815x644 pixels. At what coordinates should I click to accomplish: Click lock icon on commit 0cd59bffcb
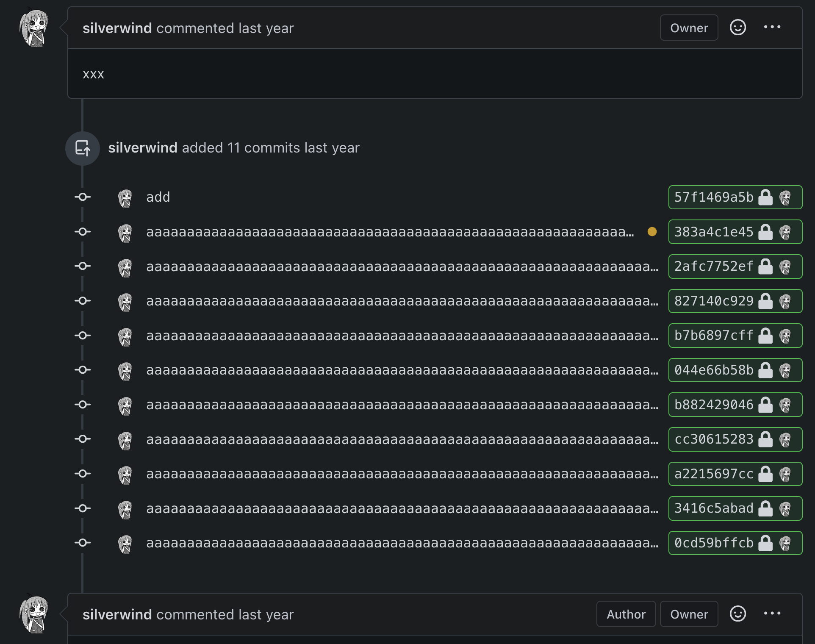pos(765,543)
